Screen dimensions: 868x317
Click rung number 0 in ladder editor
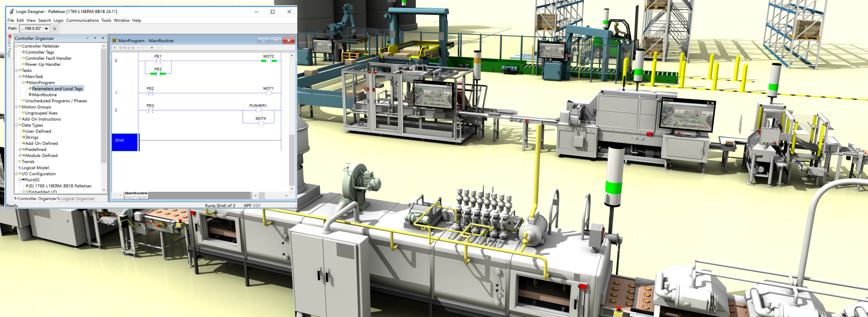116,61
